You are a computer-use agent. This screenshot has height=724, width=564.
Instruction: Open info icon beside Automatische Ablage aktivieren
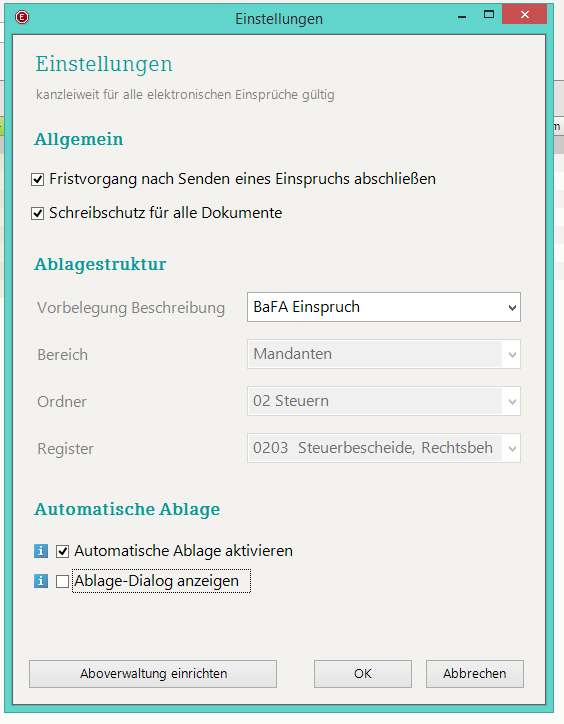point(41,551)
